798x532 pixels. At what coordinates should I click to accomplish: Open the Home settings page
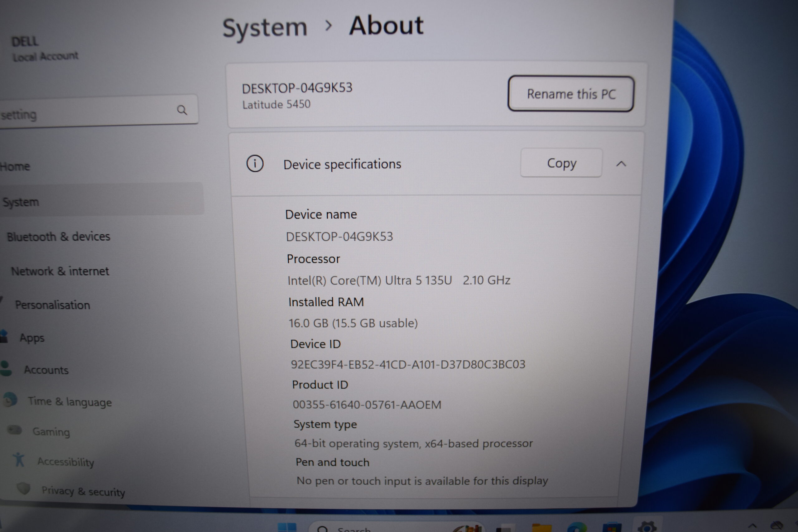[x=15, y=167]
